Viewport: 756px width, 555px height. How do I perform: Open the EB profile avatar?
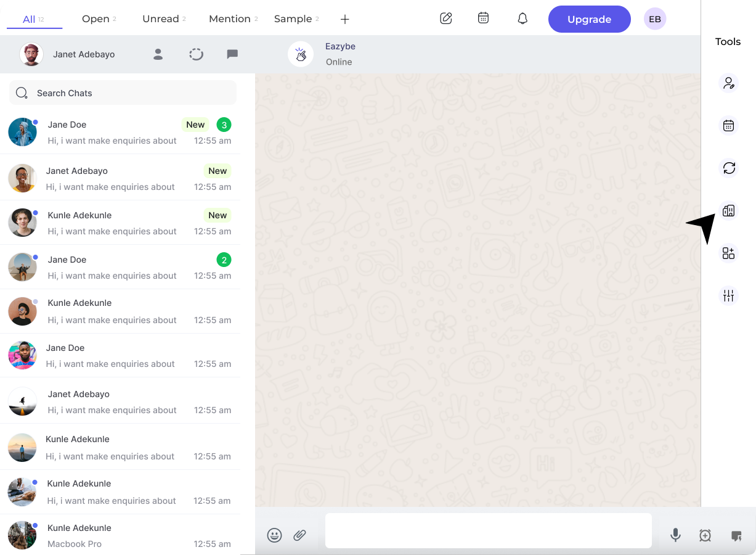pyautogui.click(x=655, y=19)
